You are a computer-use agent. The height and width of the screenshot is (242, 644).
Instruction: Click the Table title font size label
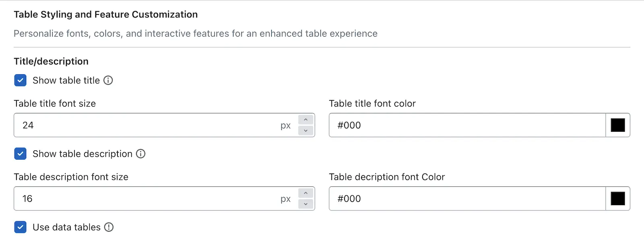point(55,104)
